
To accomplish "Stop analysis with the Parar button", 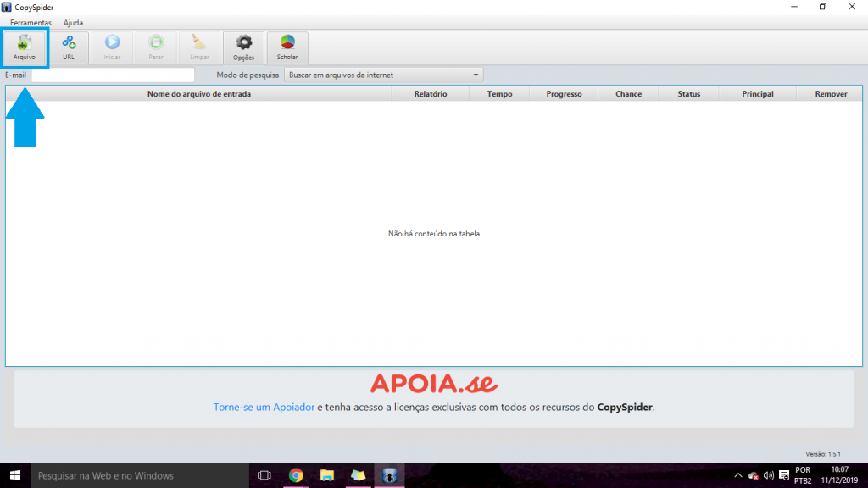I will pos(156,47).
